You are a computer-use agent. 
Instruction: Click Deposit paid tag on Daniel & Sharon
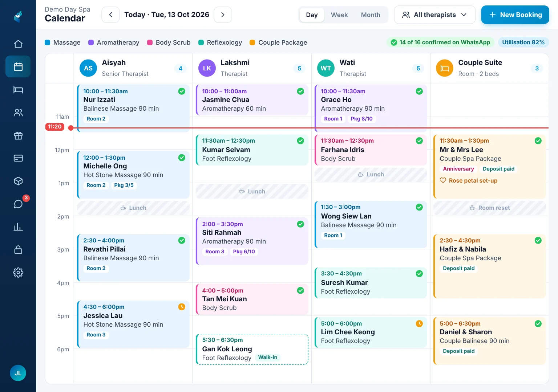[459, 351]
